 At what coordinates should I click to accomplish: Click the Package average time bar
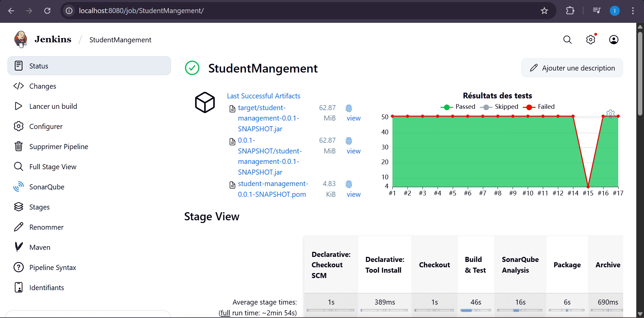[567, 310]
